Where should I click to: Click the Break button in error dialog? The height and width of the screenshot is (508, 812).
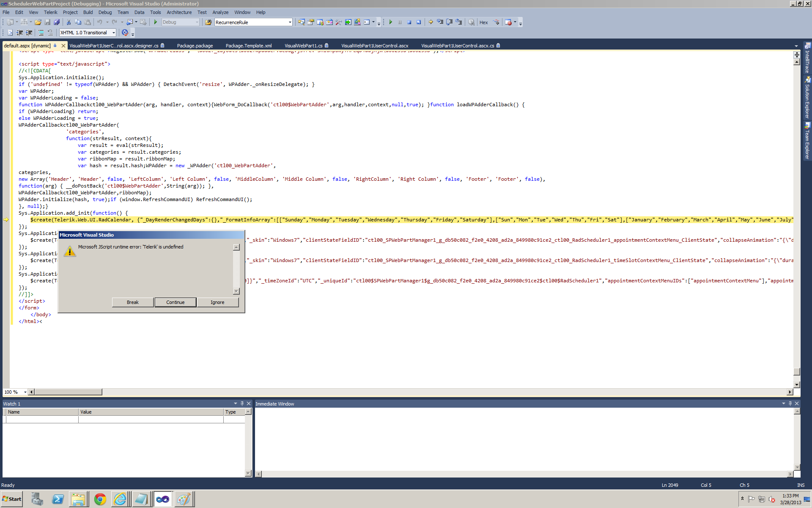coord(132,302)
